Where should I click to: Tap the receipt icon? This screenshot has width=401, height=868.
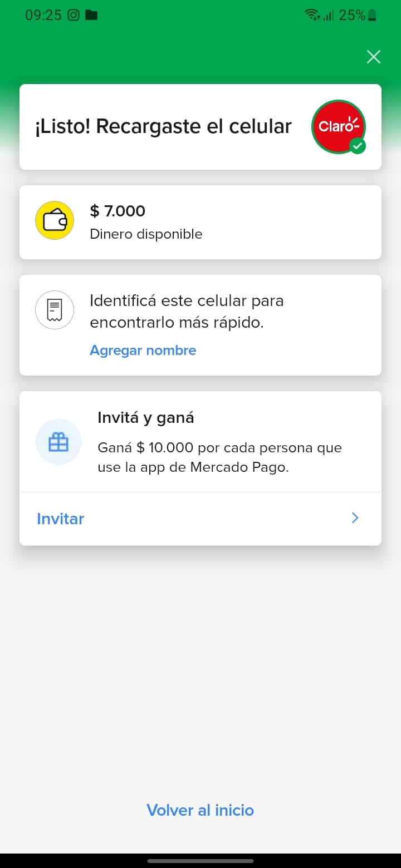[x=55, y=310]
